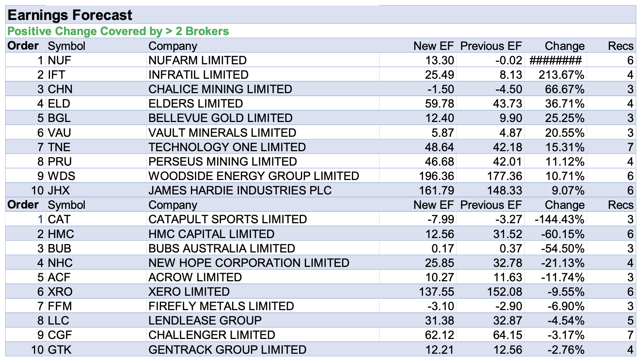Select the 213.67% change value
This screenshot has width=644, height=363.
(561, 75)
